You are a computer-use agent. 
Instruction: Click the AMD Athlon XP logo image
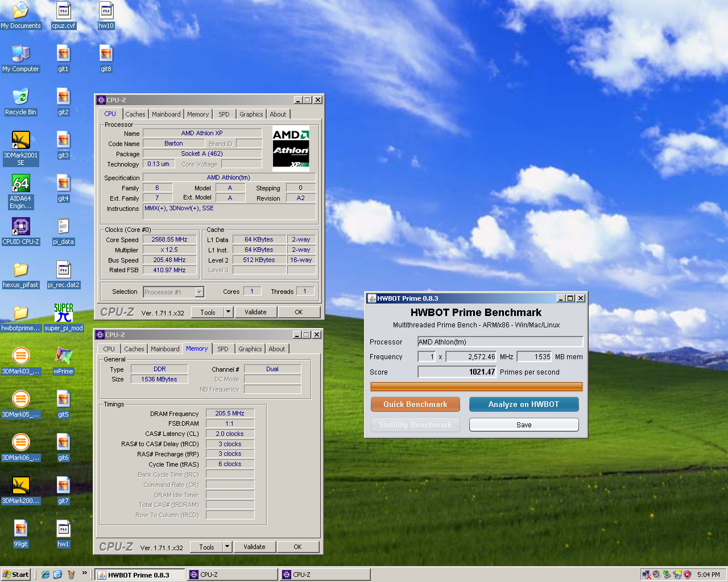(x=291, y=149)
